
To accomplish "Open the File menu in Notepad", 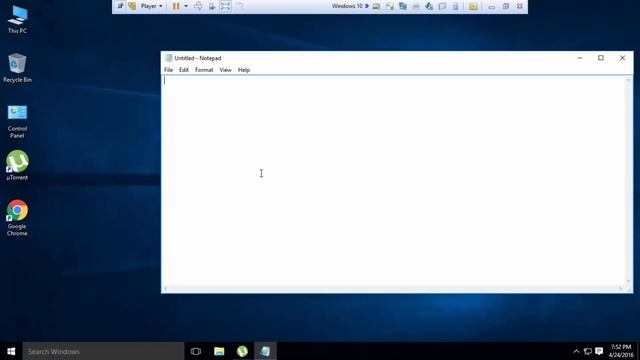I will 168,70.
